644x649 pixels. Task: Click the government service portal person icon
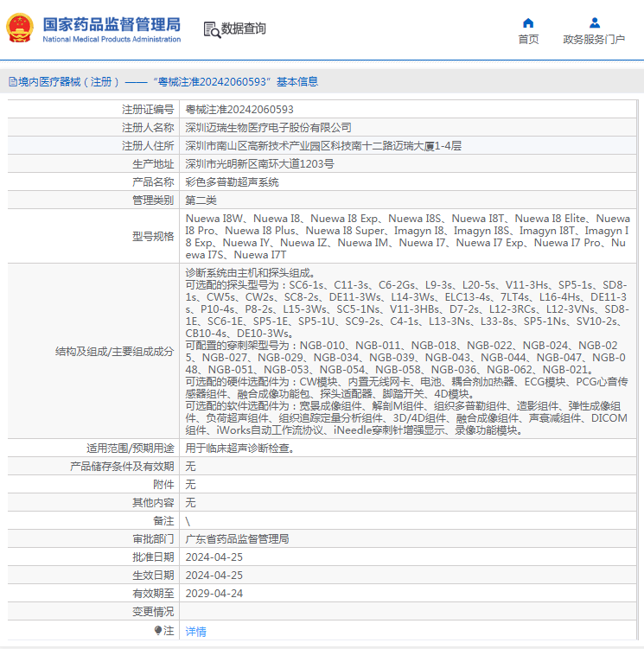point(595,22)
